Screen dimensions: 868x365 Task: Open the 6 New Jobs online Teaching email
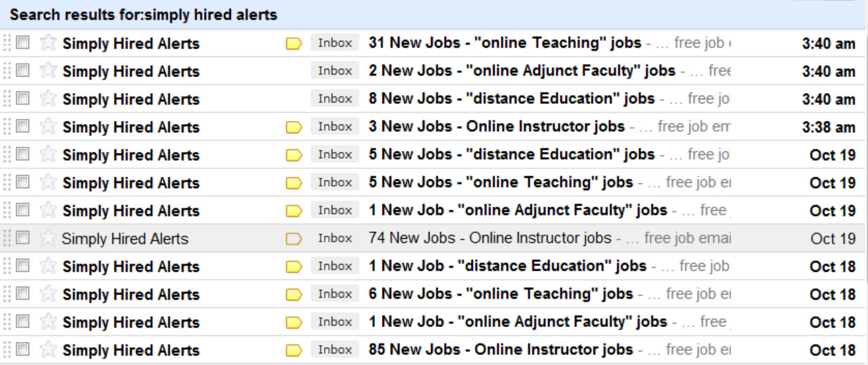click(501, 294)
